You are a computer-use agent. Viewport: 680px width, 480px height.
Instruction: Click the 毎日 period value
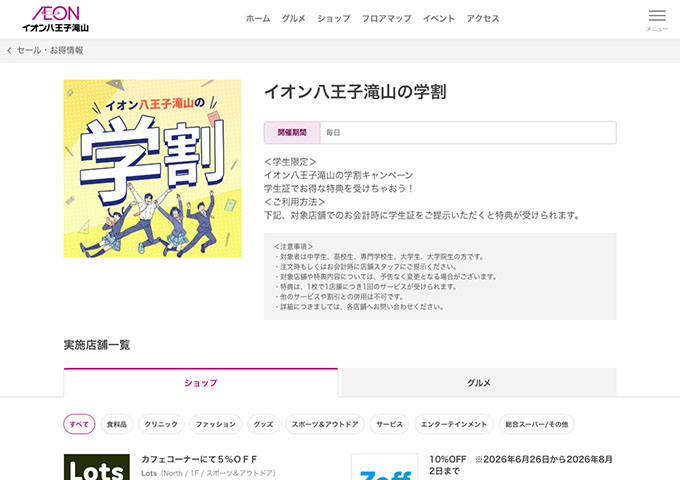(x=333, y=133)
